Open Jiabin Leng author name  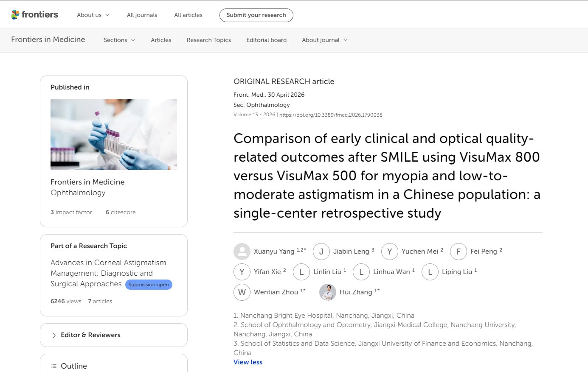(351, 252)
